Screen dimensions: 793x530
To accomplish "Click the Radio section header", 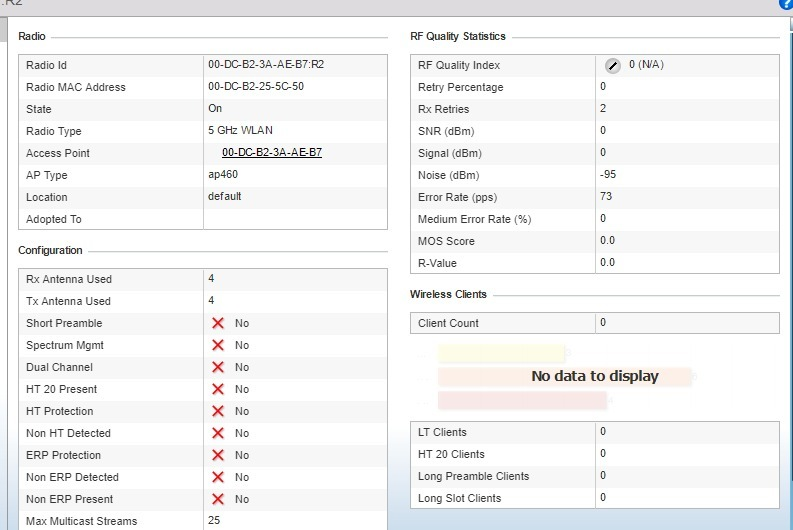I will click(32, 36).
